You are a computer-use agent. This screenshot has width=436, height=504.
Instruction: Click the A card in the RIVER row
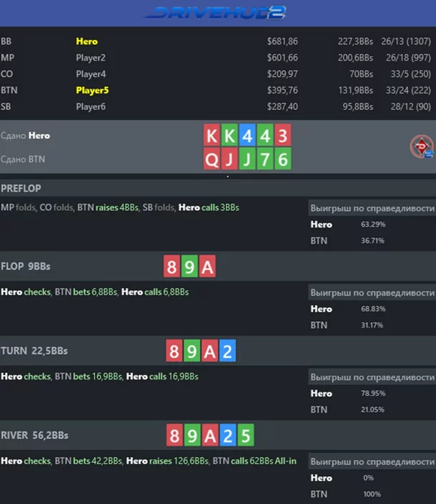tap(210, 435)
